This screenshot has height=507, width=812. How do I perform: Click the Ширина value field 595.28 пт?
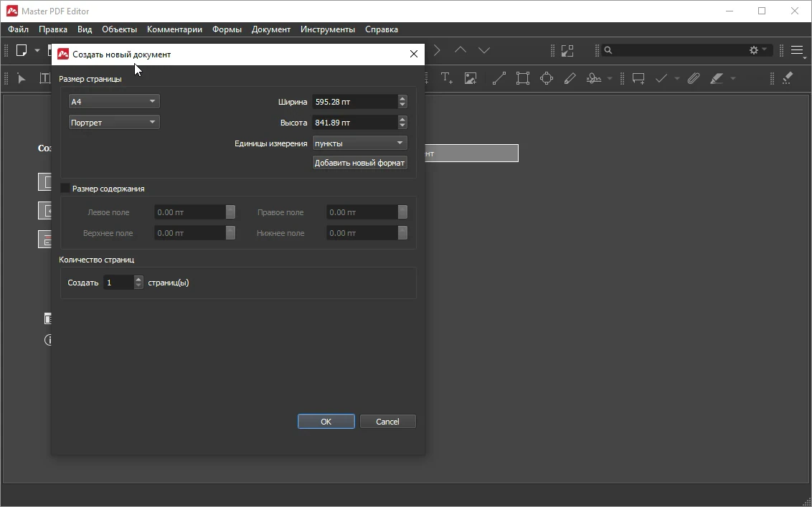(355, 102)
